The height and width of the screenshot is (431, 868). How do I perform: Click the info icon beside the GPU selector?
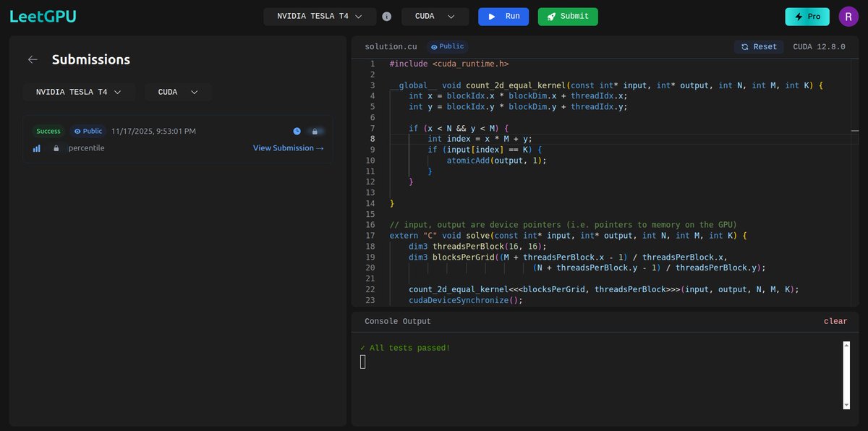click(387, 15)
